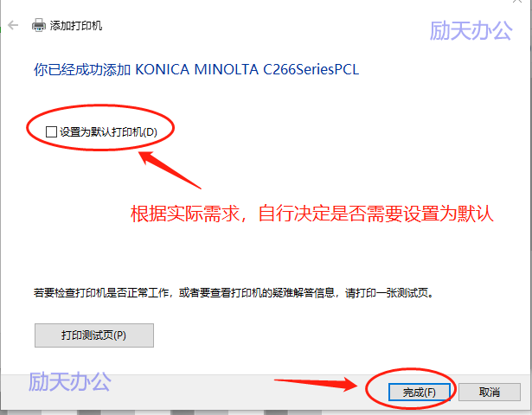Click the printer icon beside 添加打印机

click(39, 25)
